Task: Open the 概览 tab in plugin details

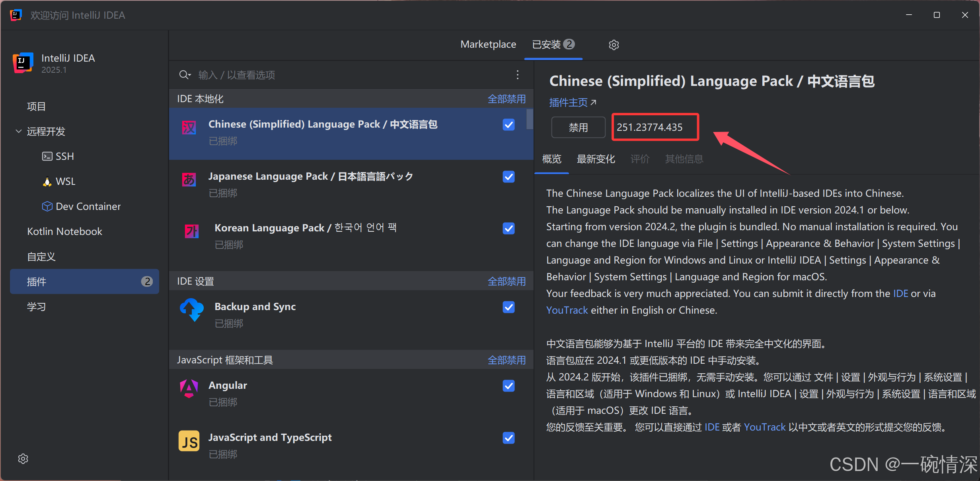Action: (x=551, y=159)
